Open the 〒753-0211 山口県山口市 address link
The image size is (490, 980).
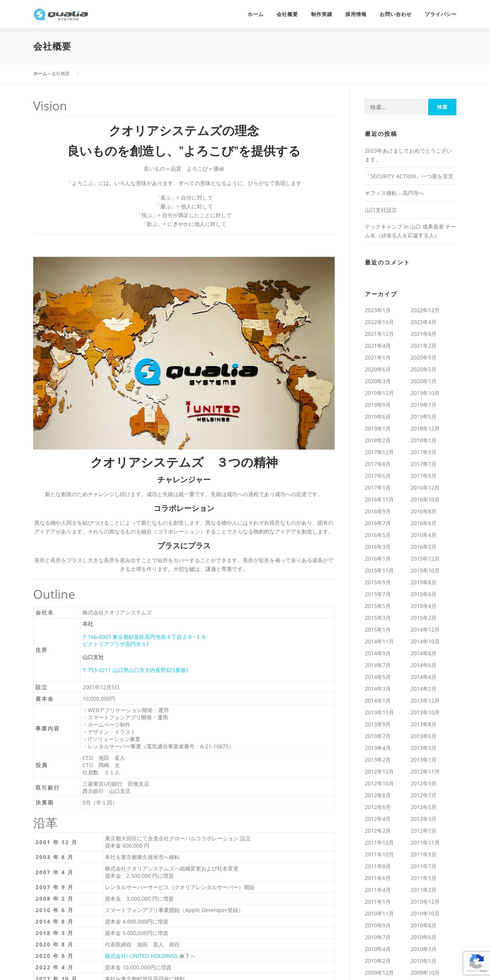135,670
